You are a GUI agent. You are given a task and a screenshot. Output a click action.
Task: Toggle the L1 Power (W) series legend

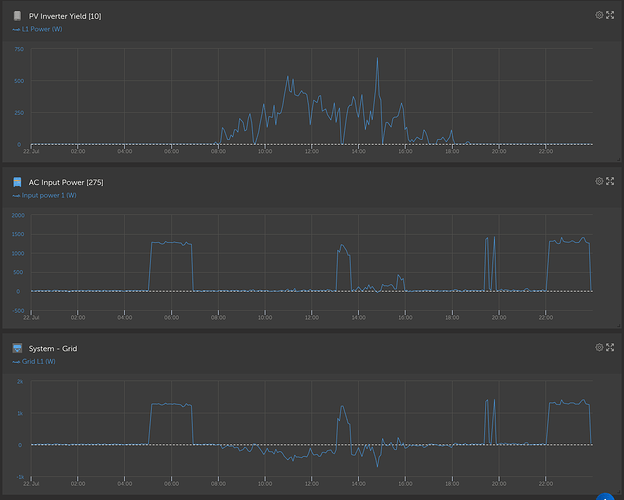37,29
